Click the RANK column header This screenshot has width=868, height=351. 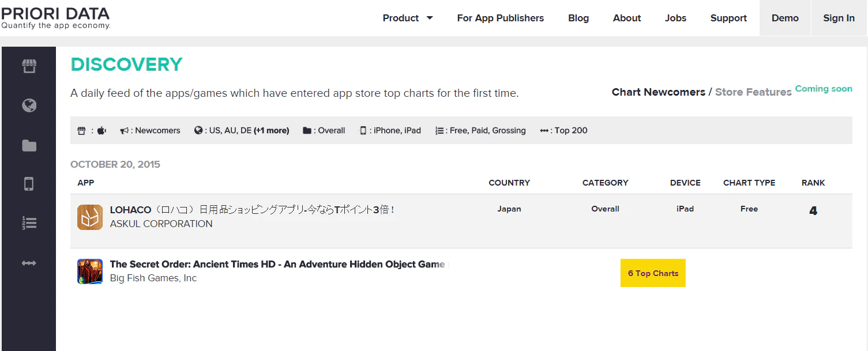tap(813, 183)
